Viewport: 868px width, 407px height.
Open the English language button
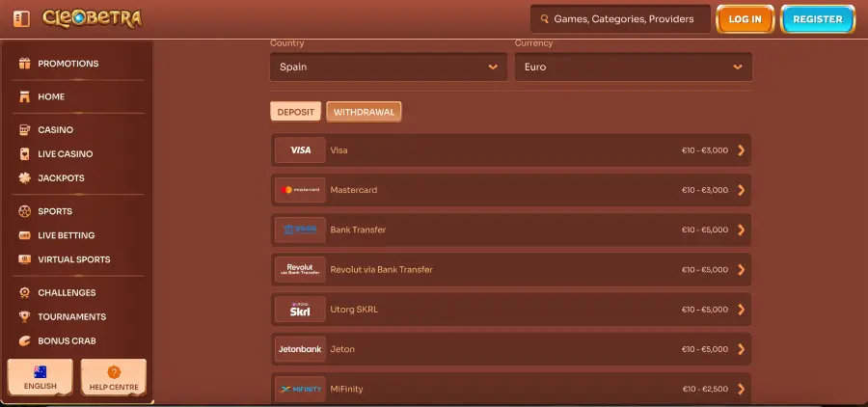point(40,377)
